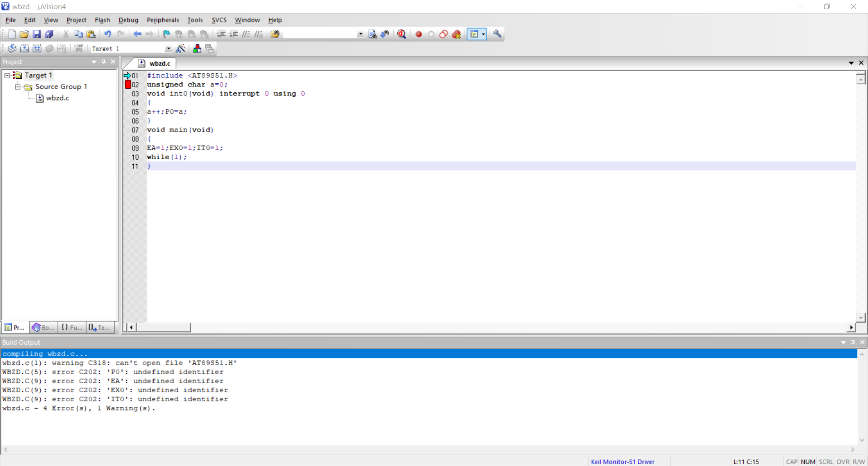Viewport: 868px width, 466px height.
Task: Redo the last edit
Action: [120, 34]
